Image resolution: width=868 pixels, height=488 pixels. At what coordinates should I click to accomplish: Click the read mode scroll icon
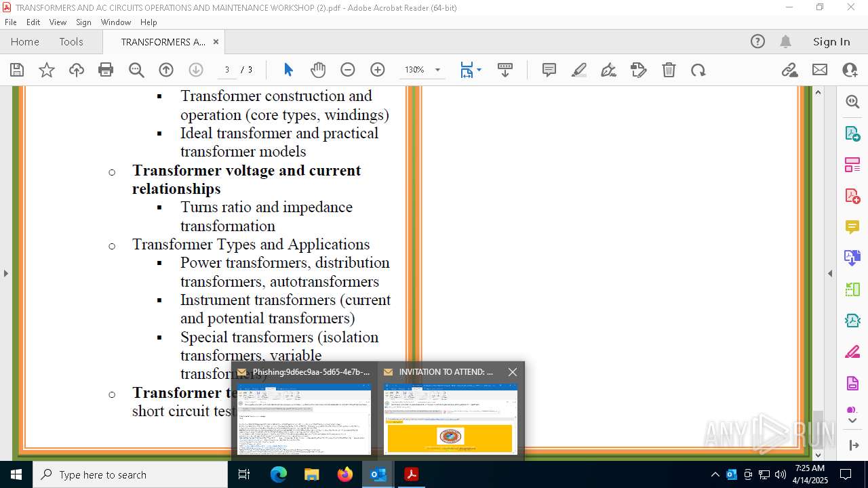pyautogui.click(x=505, y=70)
